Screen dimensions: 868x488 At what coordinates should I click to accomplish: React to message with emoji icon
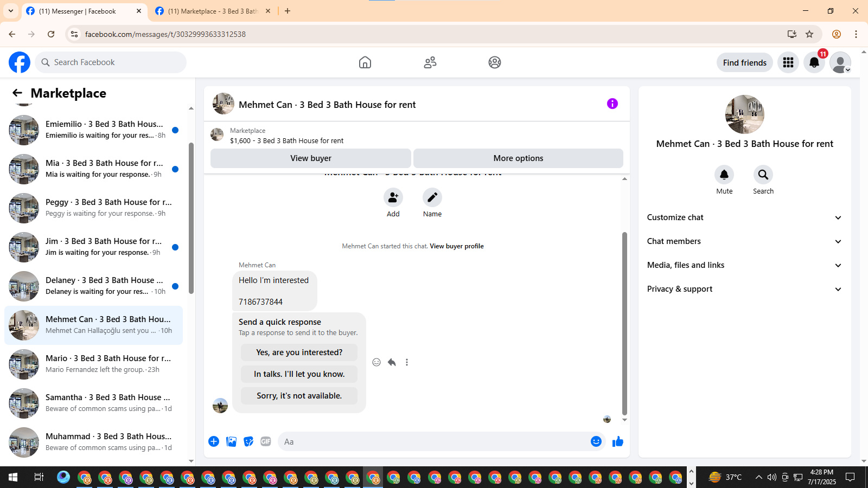pyautogui.click(x=376, y=362)
